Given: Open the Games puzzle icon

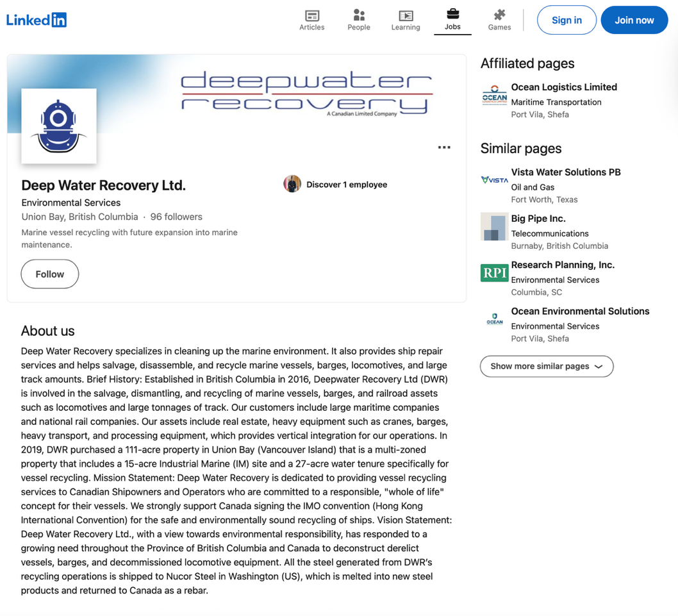Looking at the screenshot, I should [x=499, y=15].
